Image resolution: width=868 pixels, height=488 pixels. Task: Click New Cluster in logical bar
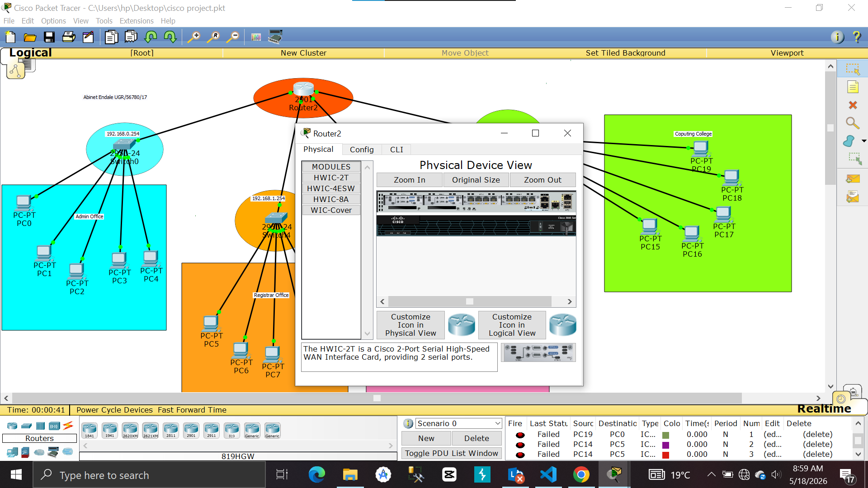[303, 53]
